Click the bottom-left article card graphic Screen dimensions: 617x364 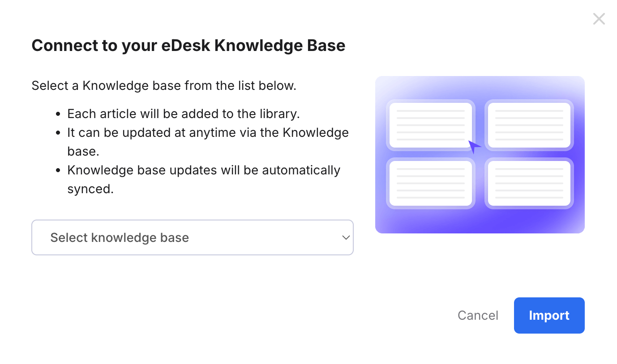pyautogui.click(x=430, y=183)
